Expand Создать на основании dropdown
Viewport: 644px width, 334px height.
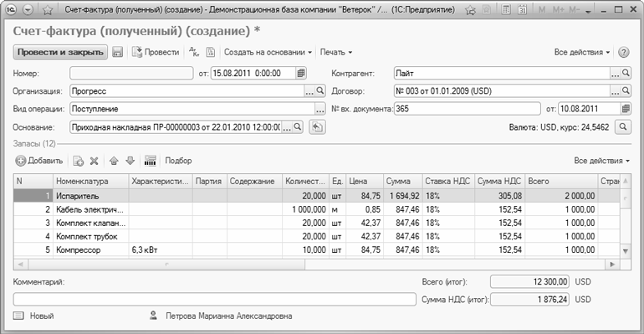point(268,52)
